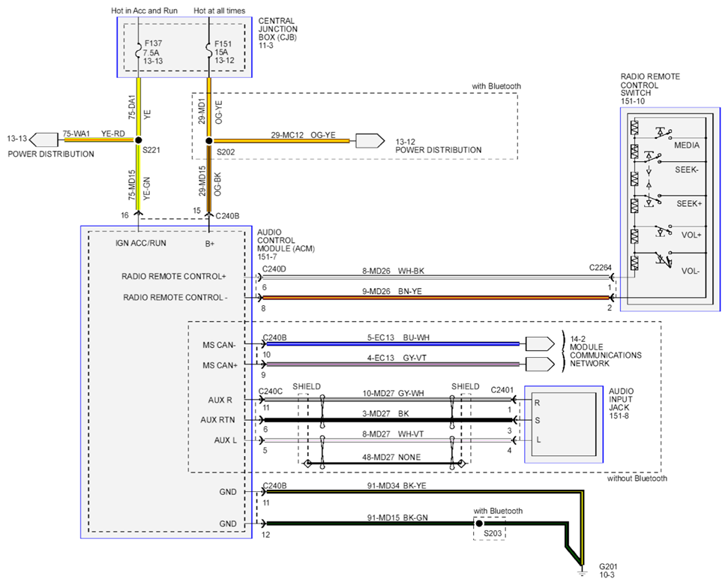Image resolution: width=728 pixels, height=585 pixels.
Task: Click the VOL- switch symbol
Action: tap(664, 259)
